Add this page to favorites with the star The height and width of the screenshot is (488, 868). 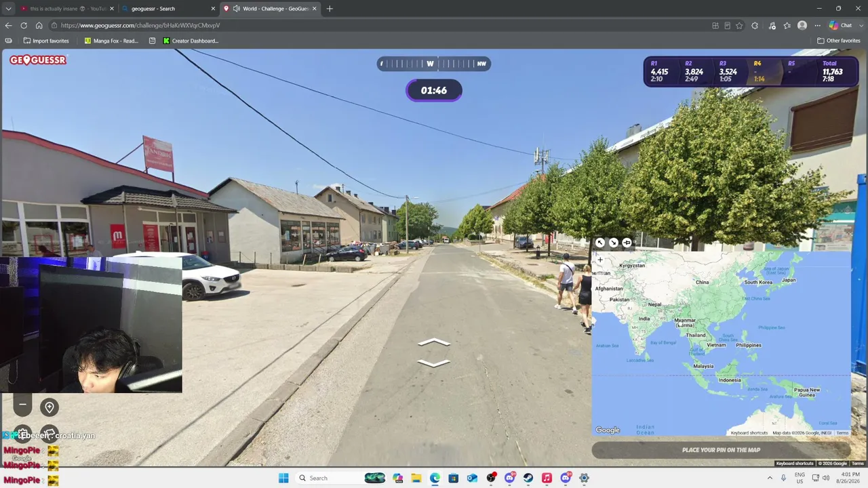pos(739,26)
